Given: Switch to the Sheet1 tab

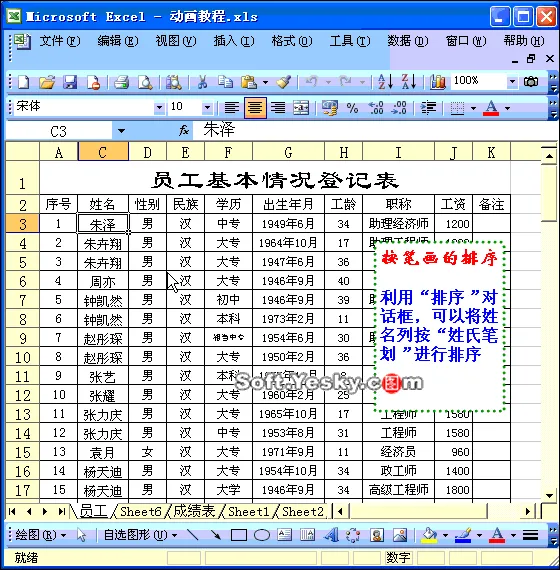Looking at the screenshot, I should tap(248, 511).
